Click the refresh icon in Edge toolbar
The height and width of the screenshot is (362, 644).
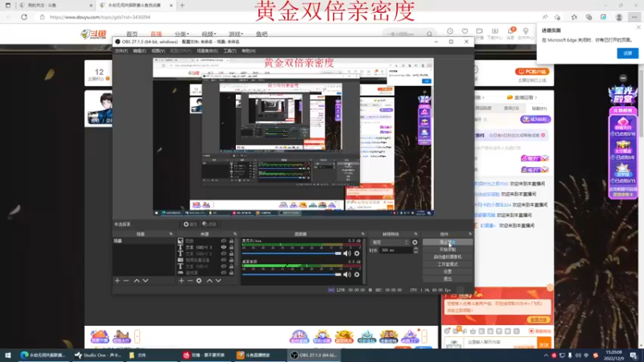[x=24, y=17]
